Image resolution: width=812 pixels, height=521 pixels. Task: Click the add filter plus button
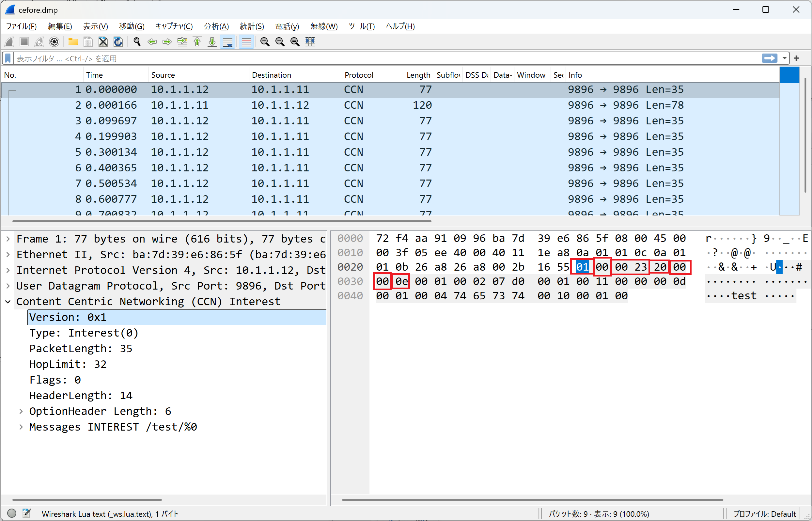796,58
